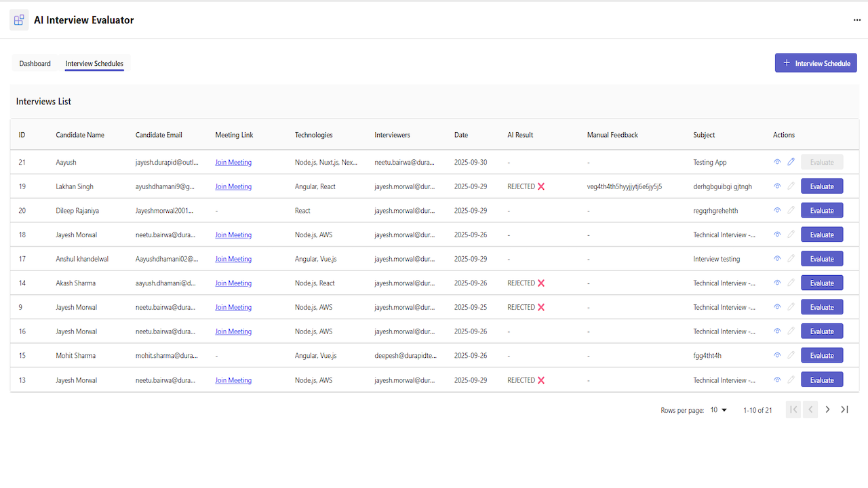This screenshot has width=868, height=488.
Task: Click the subject 'Interview testing' cell
Action: (x=717, y=259)
